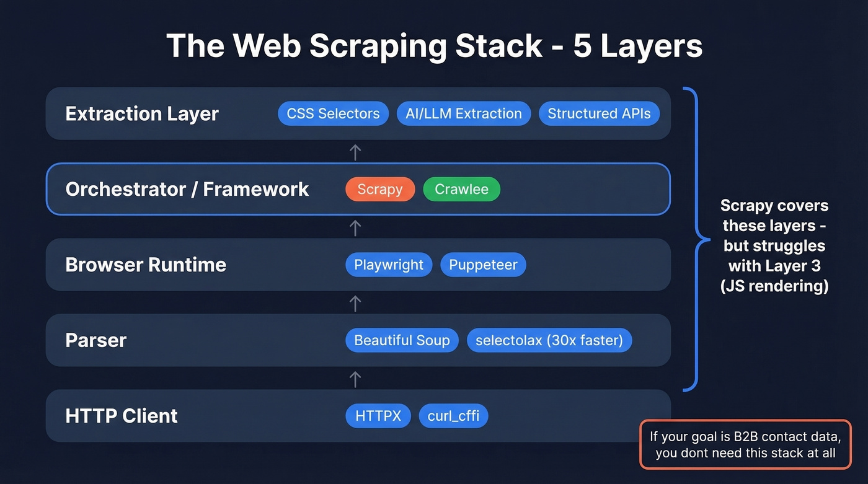
Task: Click the curl_cffi pill
Action: tap(453, 416)
